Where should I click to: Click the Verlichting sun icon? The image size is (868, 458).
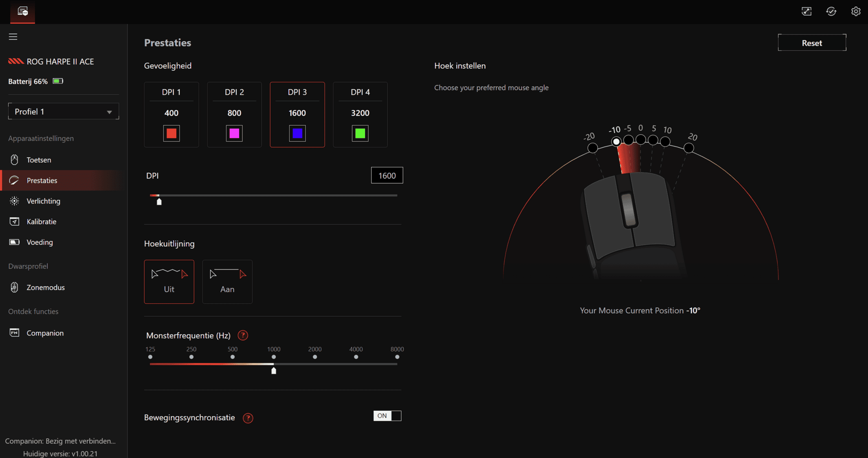click(x=14, y=201)
